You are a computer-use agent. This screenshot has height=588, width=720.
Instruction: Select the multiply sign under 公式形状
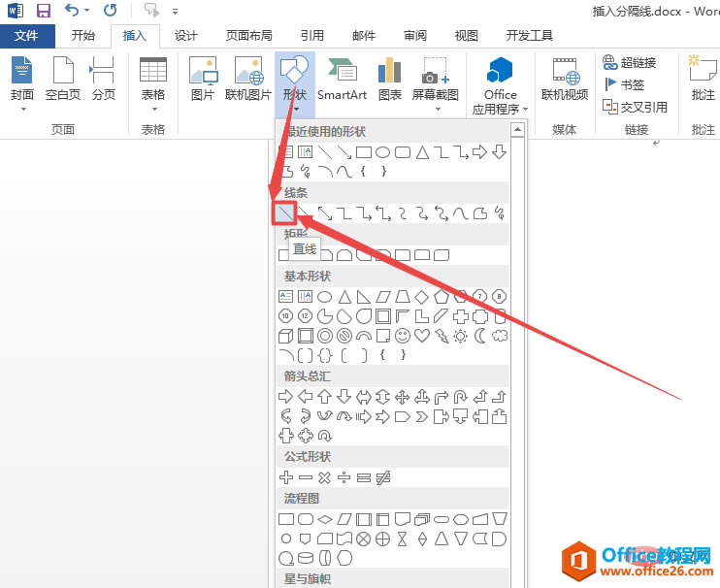tap(325, 477)
